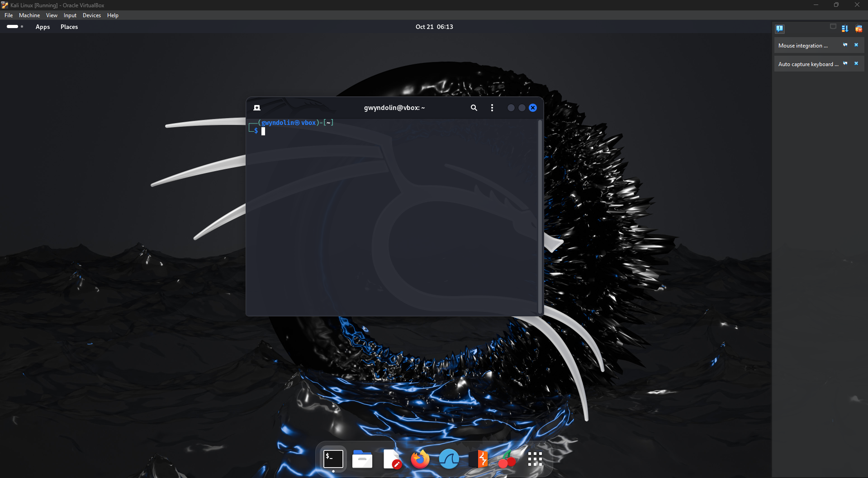The width and height of the screenshot is (868, 478).
Task: Expand the Auto capture keyboard notification details
Action: tap(845, 63)
